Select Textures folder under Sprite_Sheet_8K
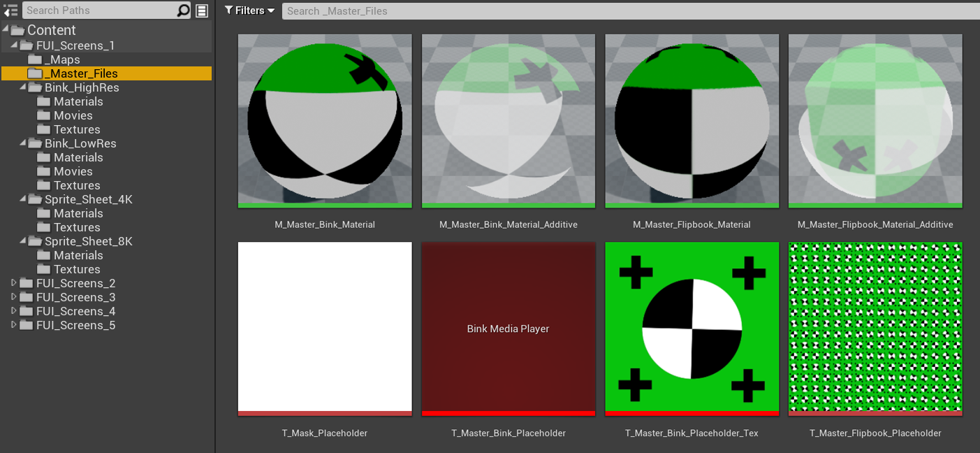Screen dimensions: 980x453 pyautogui.click(x=77, y=269)
